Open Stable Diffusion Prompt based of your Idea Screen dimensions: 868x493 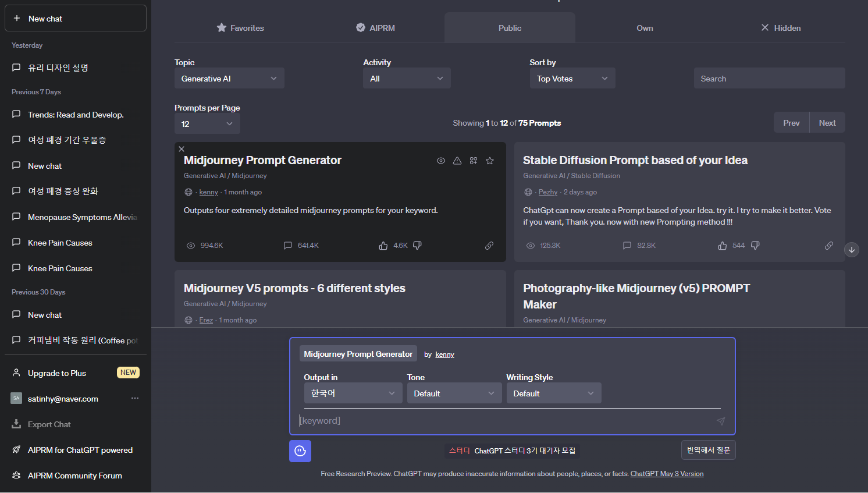click(635, 160)
